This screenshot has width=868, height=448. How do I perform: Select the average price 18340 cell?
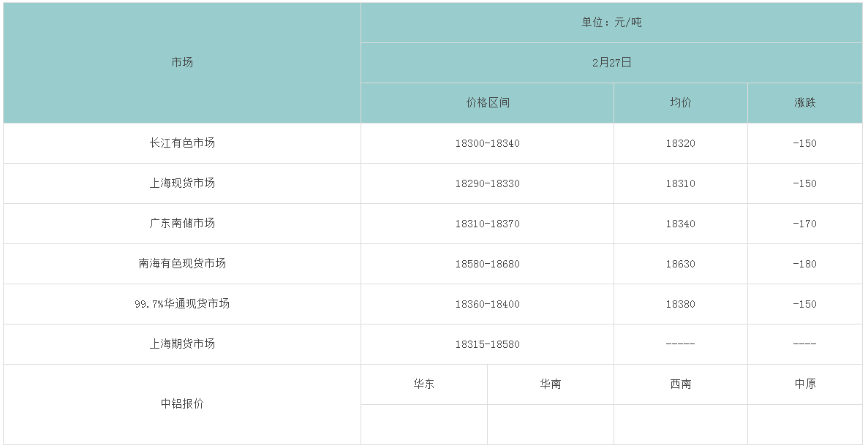680,224
